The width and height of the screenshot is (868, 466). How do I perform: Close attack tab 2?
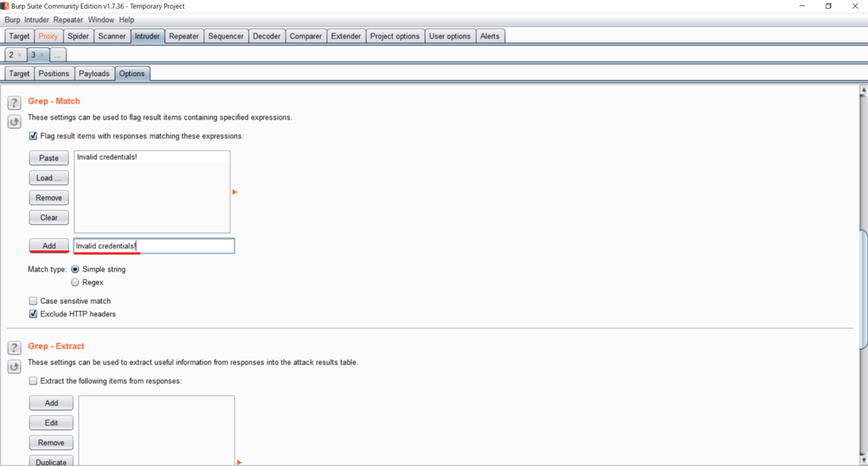coord(20,55)
